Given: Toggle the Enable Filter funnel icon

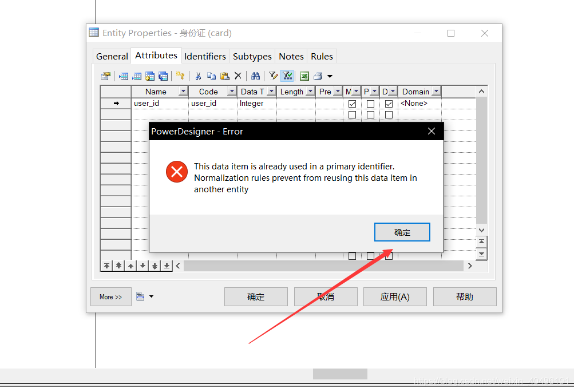Looking at the screenshot, I should pyautogui.click(x=287, y=76).
